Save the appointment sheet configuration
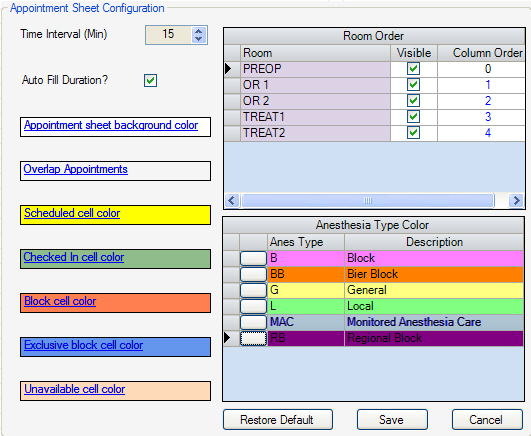 click(x=392, y=420)
